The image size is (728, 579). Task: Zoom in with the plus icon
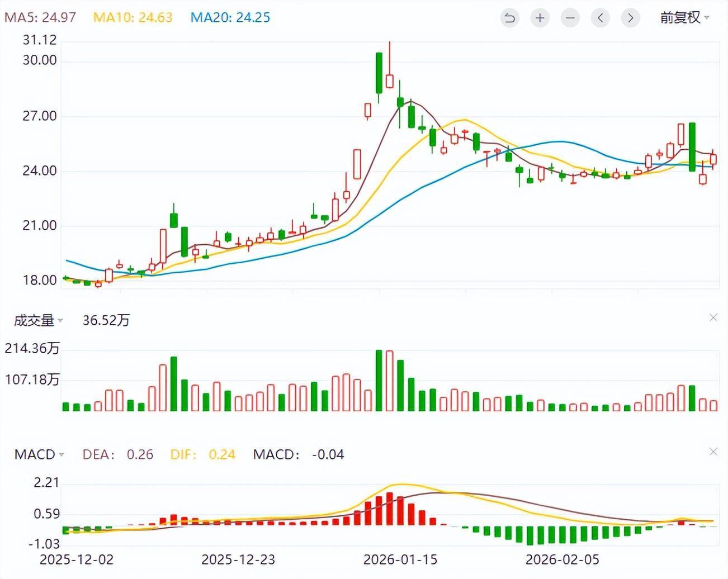pyautogui.click(x=540, y=18)
